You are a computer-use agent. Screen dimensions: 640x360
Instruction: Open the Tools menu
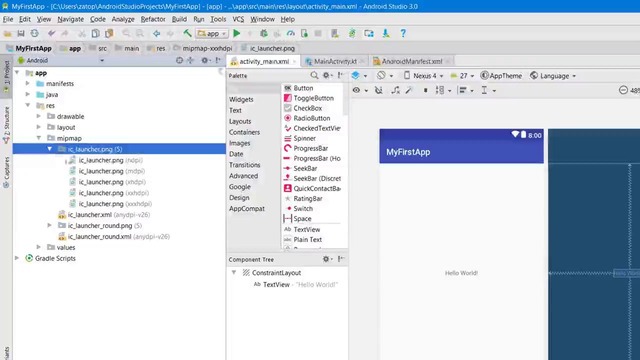[218, 19]
